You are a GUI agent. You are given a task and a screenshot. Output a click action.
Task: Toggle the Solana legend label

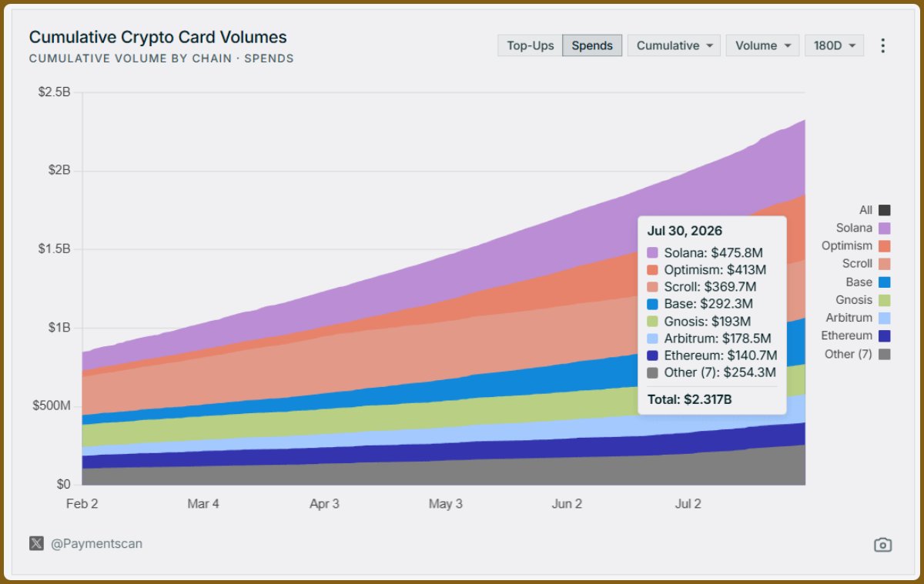pyautogui.click(x=854, y=228)
